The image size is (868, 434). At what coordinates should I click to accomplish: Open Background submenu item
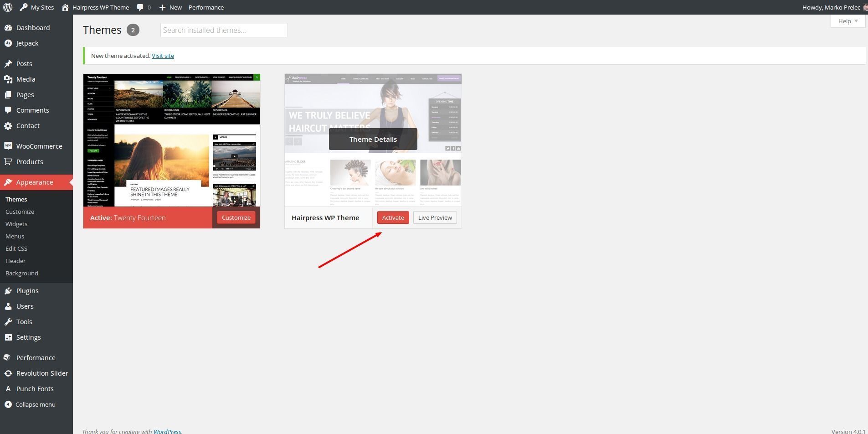(x=22, y=273)
